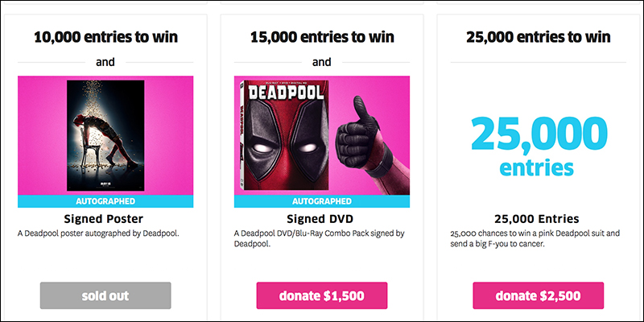This screenshot has height=322, width=644.
Task: Click the AUTOGRAPHED banner under the DVD
Action: point(321,201)
